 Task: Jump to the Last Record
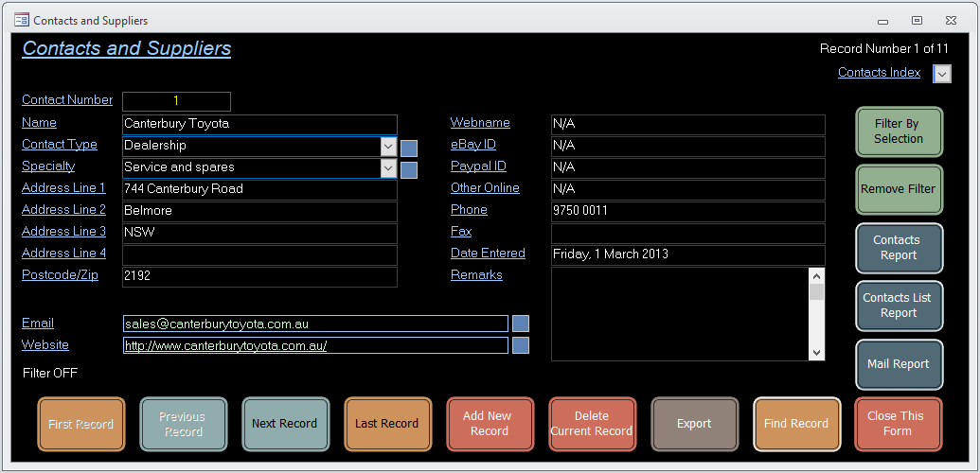coord(387,424)
